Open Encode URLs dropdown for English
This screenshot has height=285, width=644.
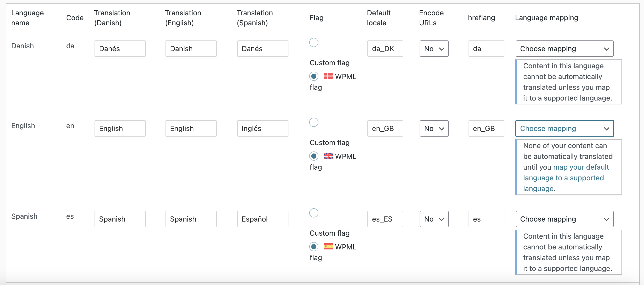pyautogui.click(x=434, y=128)
